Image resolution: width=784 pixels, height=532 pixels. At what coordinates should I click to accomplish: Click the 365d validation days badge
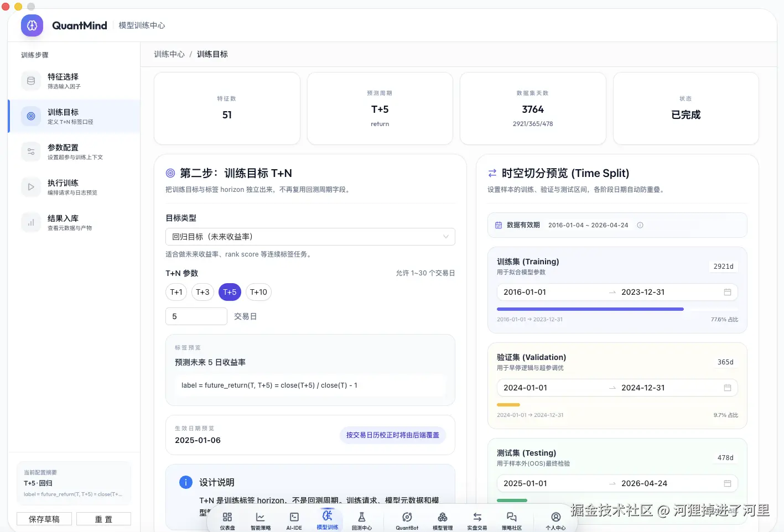[725, 362]
